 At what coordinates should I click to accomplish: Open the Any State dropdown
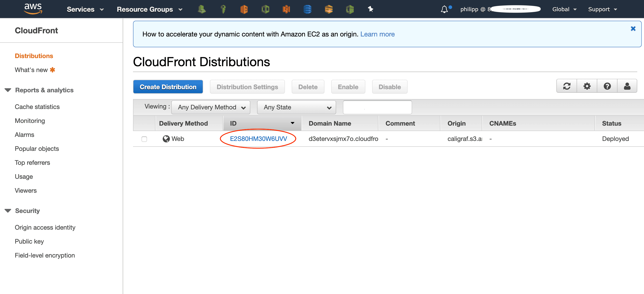296,107
